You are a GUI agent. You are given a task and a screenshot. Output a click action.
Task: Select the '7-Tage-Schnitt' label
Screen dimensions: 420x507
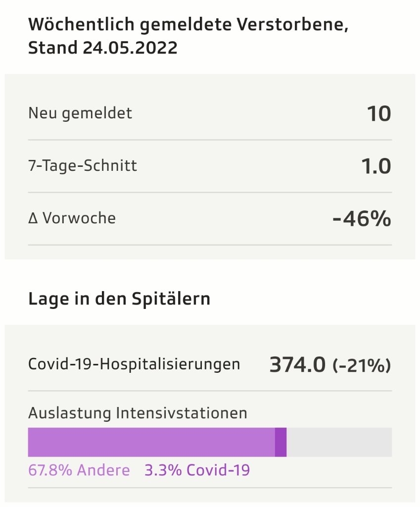click(x=83, y=166)
